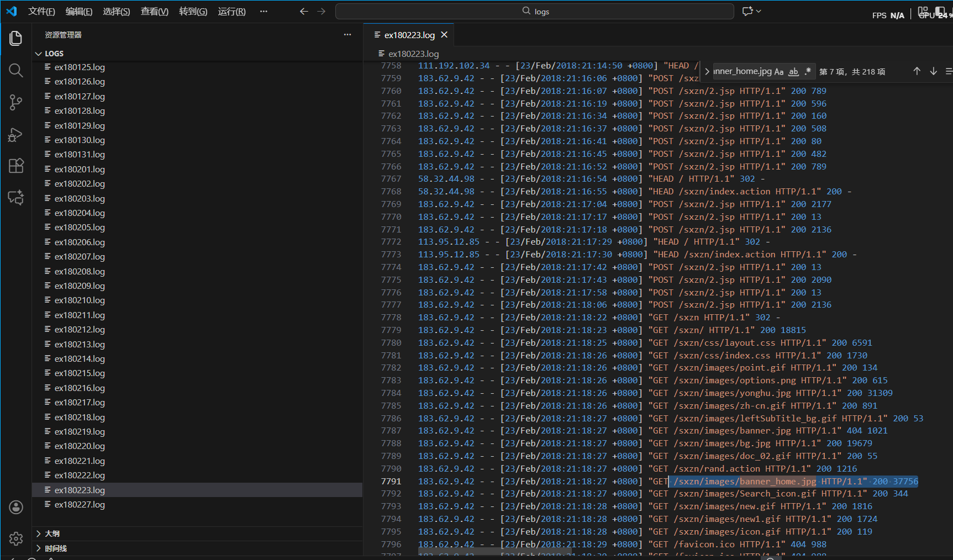Screen dimensions: 953x560
Task: Open ex180210.log from the file list
Action: click(80, 300)
